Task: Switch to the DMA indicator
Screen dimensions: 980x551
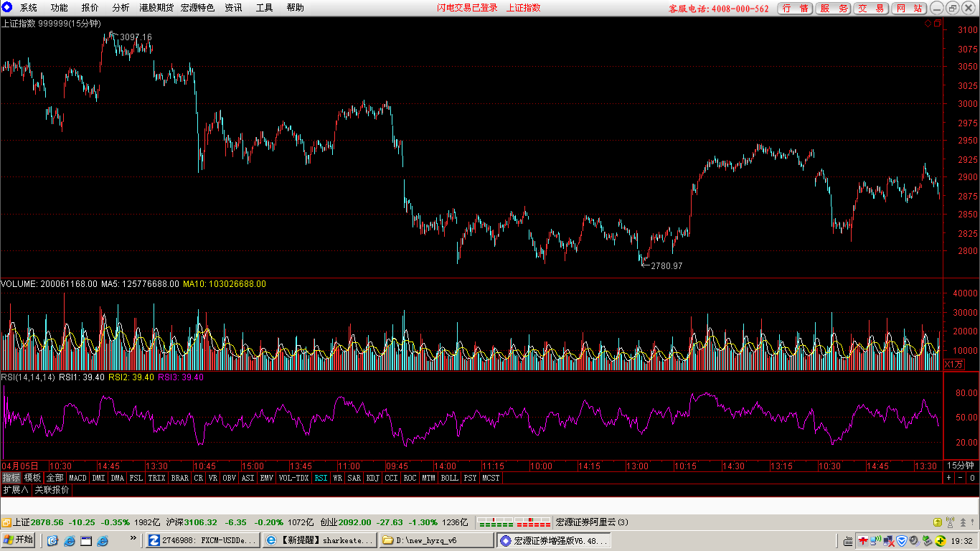Action: pyautogui.click(x=117, y=478)
